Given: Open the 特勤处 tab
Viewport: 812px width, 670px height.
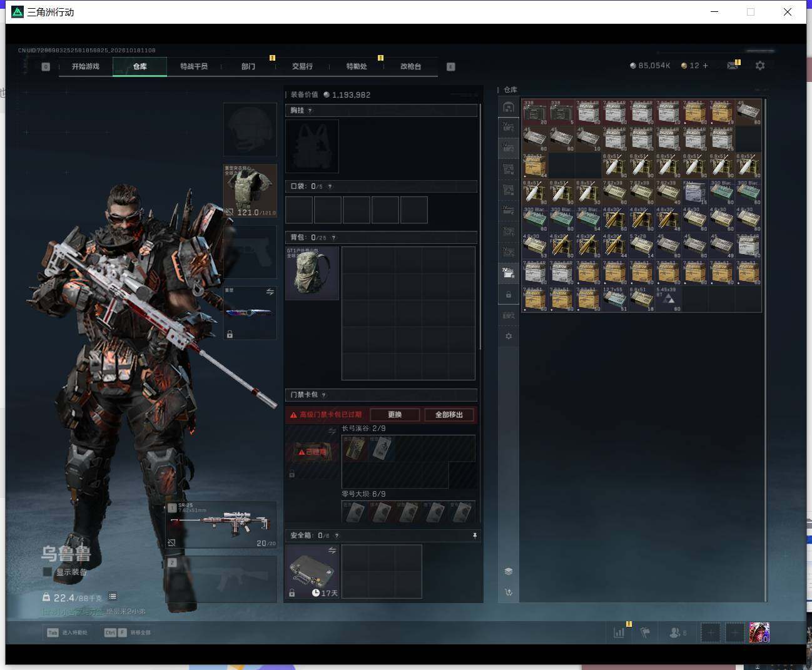Looking at the screenshot, I should 357,66.
